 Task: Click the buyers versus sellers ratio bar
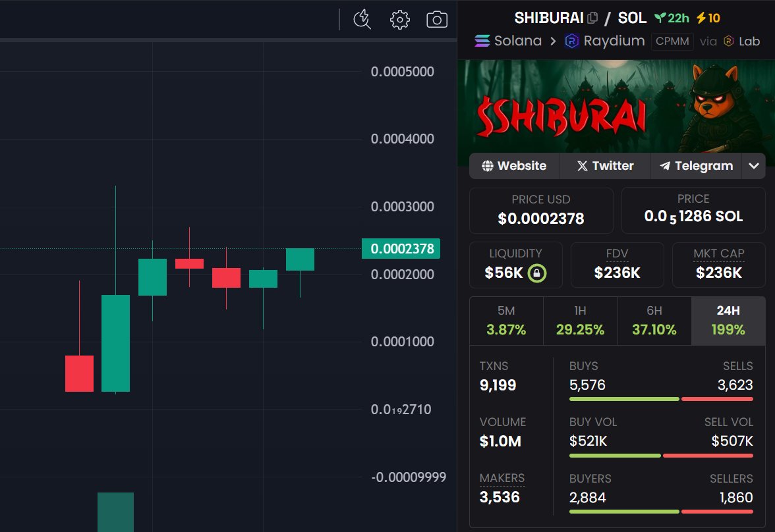coord(662,512)
